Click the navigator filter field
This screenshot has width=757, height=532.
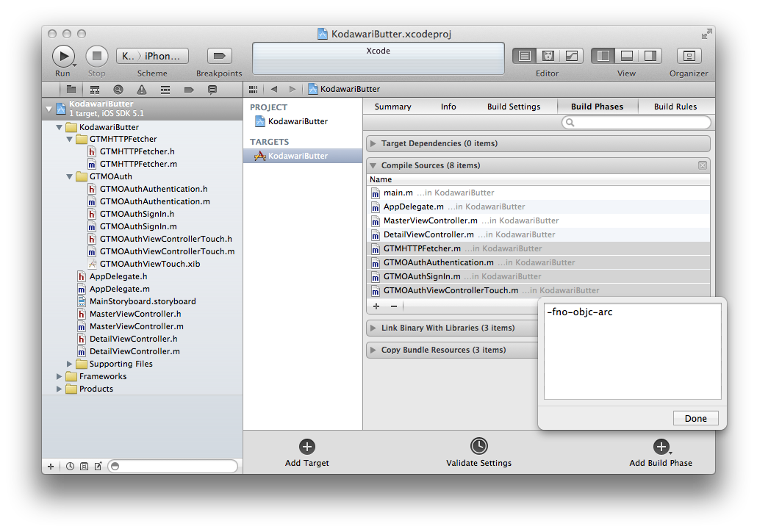[x=173, y=467]
